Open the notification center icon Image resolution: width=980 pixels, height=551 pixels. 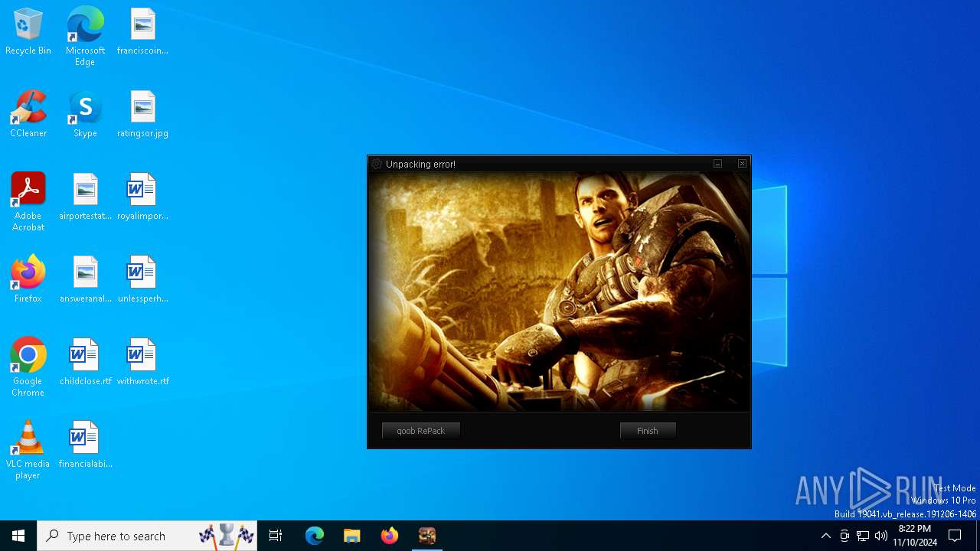[x=955, y=536]
